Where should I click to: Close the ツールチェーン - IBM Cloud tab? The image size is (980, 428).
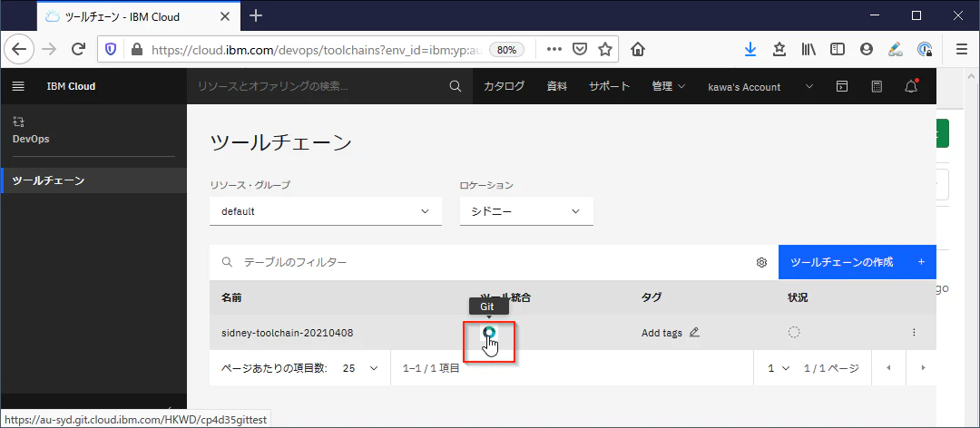click(x=224, y=17)
